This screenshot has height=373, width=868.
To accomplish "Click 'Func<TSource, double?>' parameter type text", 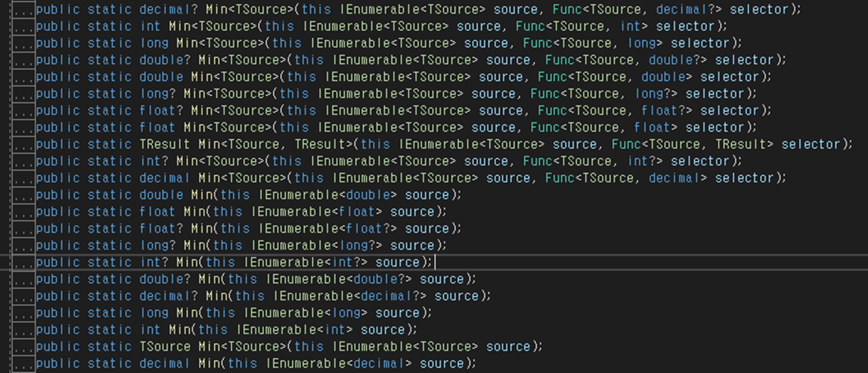I will [x=626, y=60].
